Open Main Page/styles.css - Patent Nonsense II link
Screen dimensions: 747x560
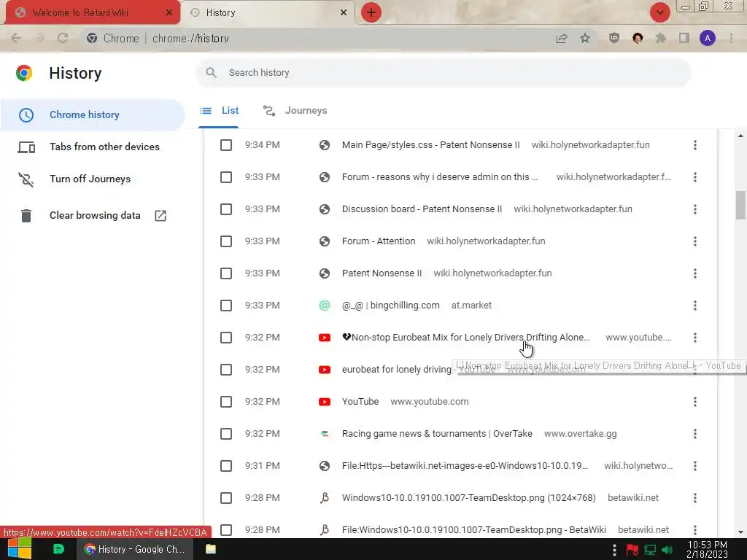point(430,145)
